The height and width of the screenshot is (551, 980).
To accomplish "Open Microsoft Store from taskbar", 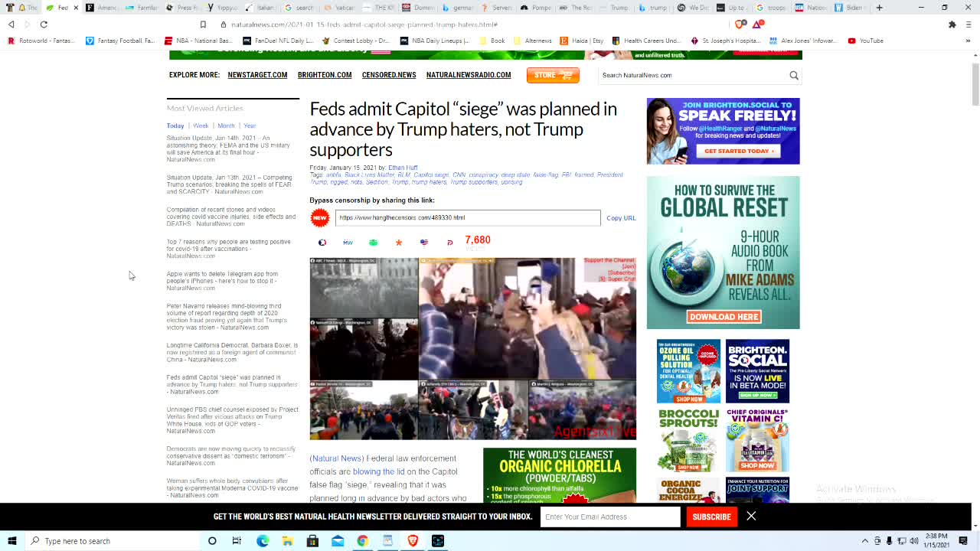I will point(312,541).
